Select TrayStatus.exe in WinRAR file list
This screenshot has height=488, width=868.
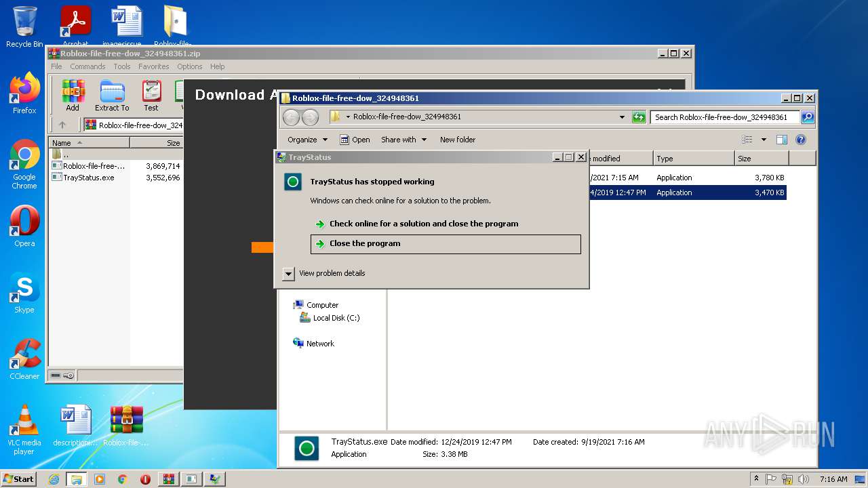88,178
